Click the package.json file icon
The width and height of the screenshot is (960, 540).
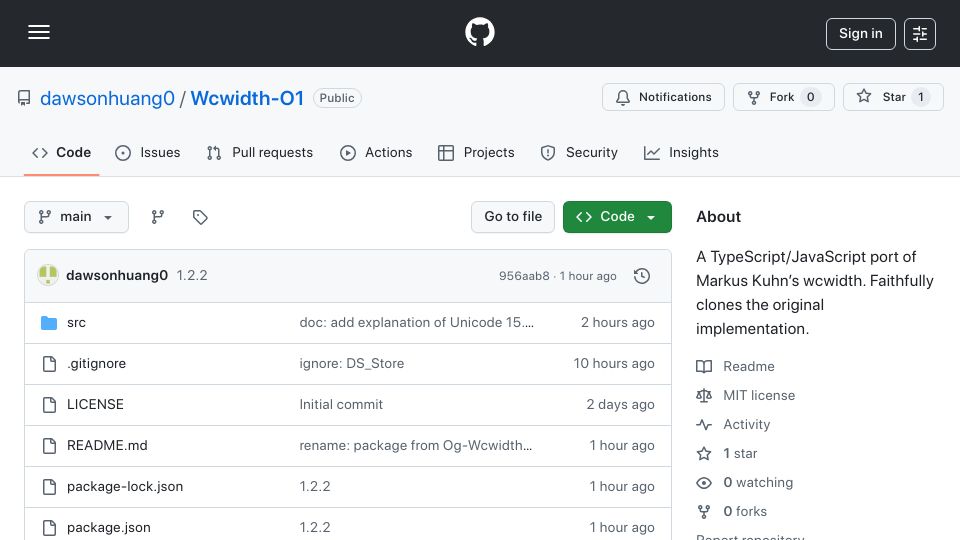tap(50, 528)
